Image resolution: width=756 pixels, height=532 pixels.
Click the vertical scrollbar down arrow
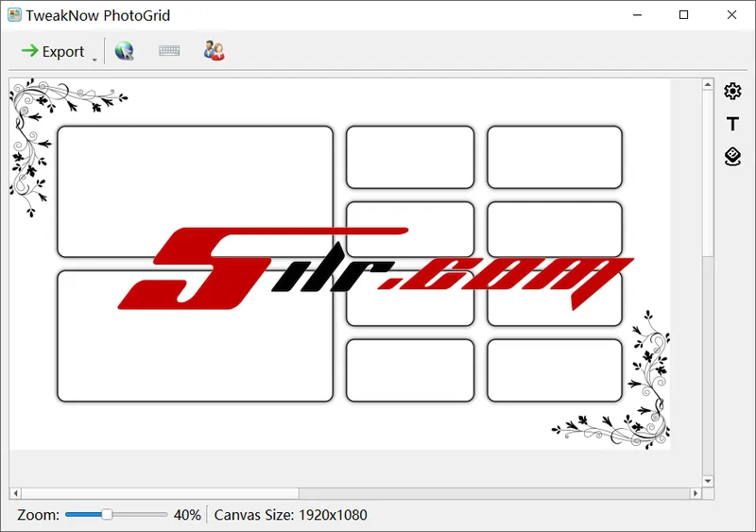(707, 481)
